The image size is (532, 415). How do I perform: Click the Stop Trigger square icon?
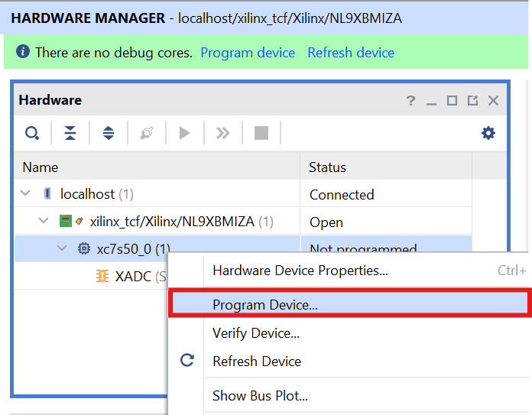pyautogui.click(x=261, y=133)
